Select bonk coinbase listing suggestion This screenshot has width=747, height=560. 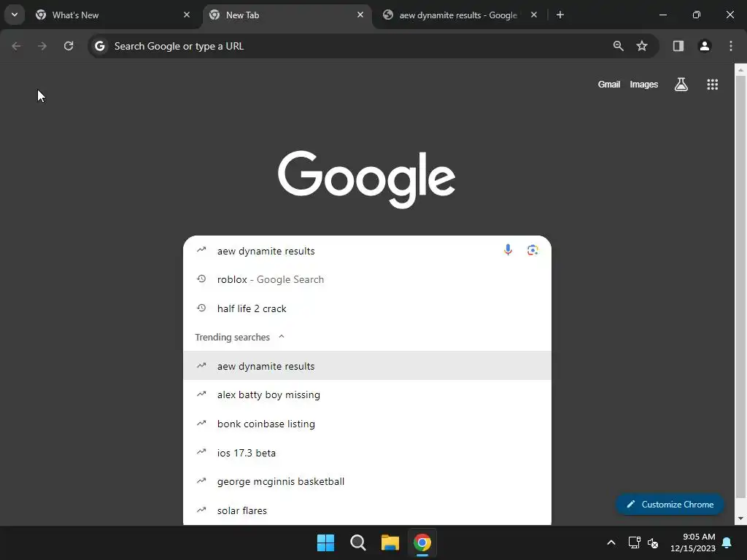(368, 424)
